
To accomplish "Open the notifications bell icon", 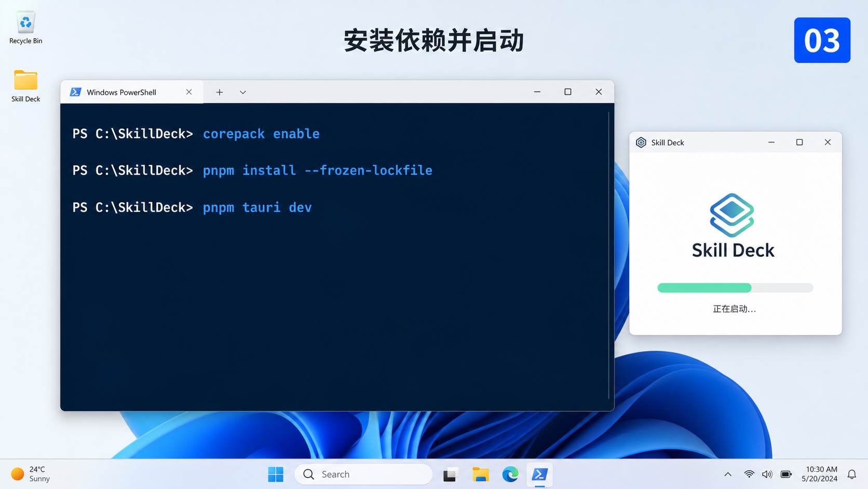I will [852, 474].
